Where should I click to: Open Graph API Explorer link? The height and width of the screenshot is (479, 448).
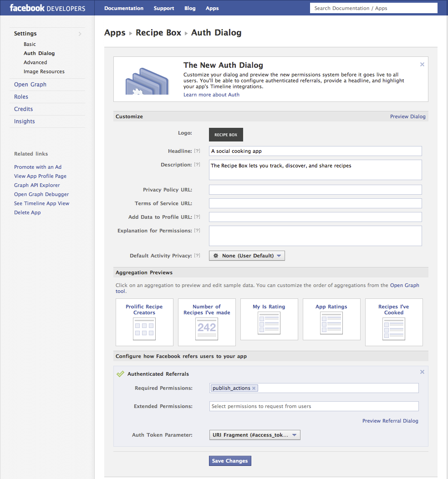click(x=37, y=185)
